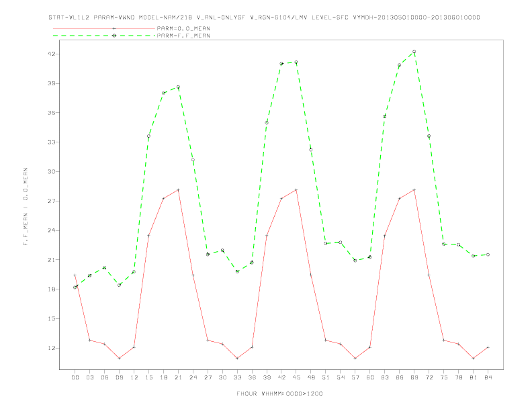Click x-axis hour label 66
Viewport: 532px width, 411px height.
(x=400, y=377)
